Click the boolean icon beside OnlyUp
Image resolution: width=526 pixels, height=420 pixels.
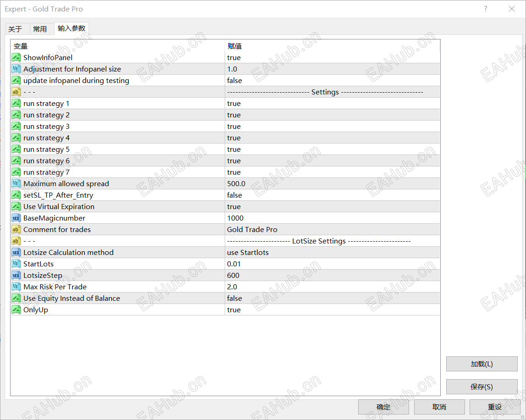(x=16, y=309)
